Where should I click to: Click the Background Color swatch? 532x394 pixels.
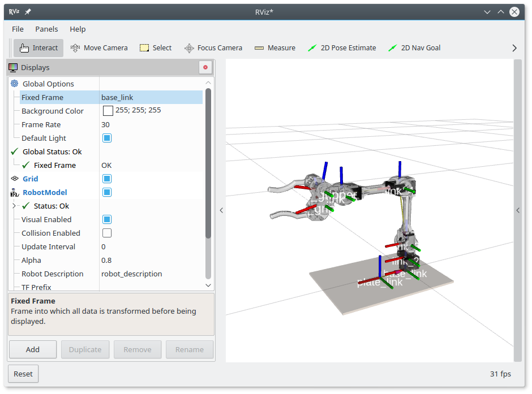[108, 111]
